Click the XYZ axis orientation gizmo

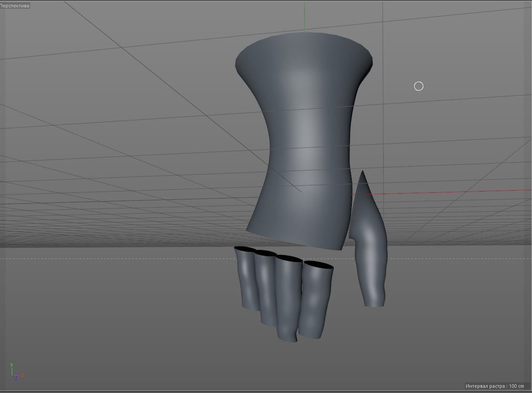point(15,371)
